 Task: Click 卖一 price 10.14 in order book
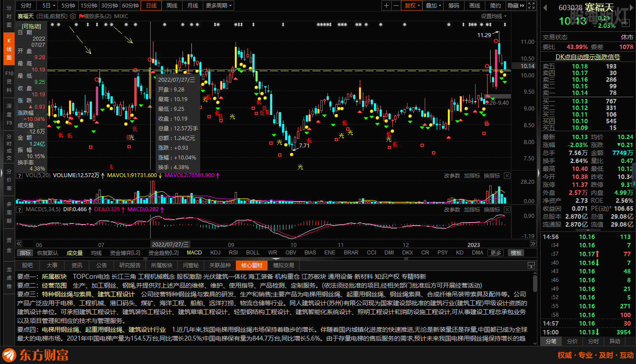580,93
